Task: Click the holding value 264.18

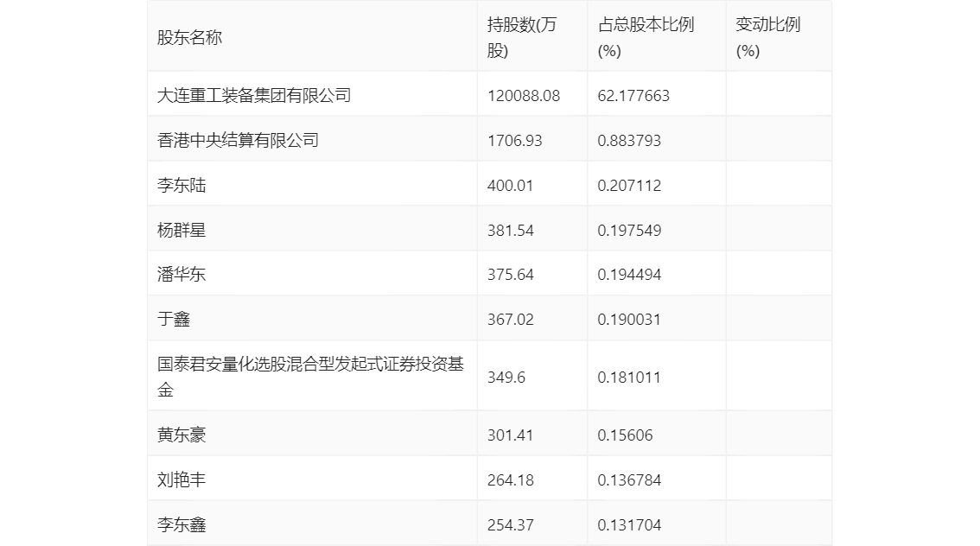Action: tap(511, 480)
